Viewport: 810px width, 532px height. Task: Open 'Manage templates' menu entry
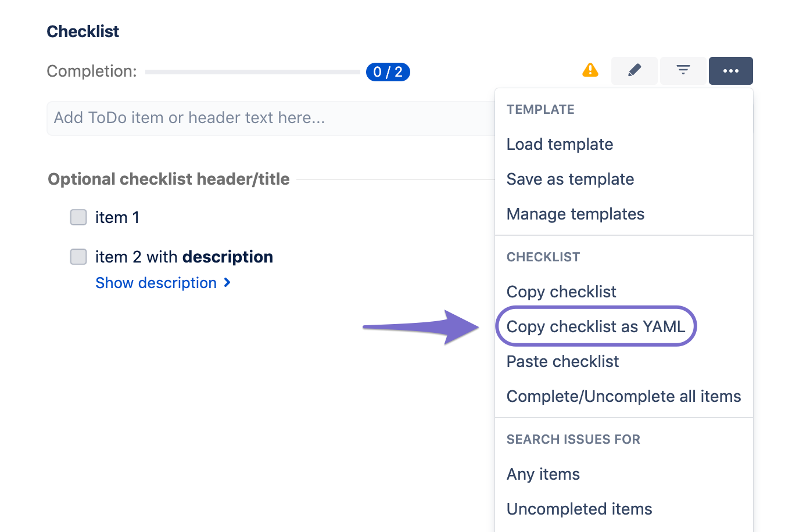[x=575, y=214]
